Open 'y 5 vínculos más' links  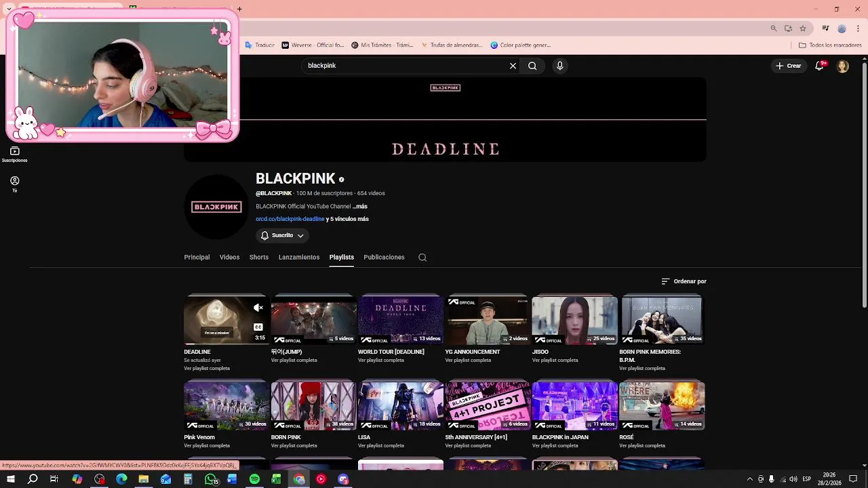(347, 219)
